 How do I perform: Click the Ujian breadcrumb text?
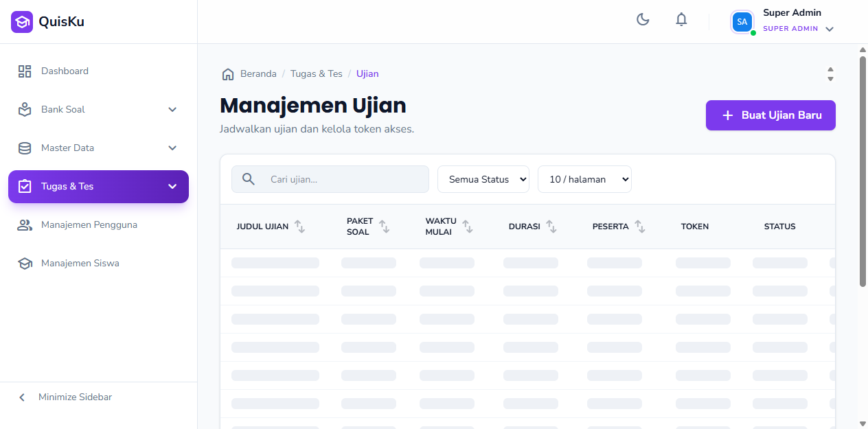coord(367,74)
